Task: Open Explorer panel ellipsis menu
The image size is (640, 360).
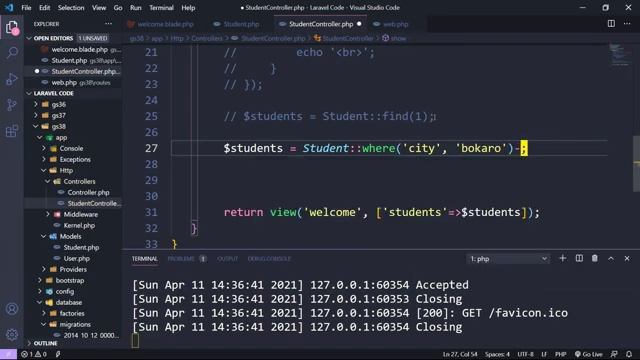Action: (x=108, y=24)
